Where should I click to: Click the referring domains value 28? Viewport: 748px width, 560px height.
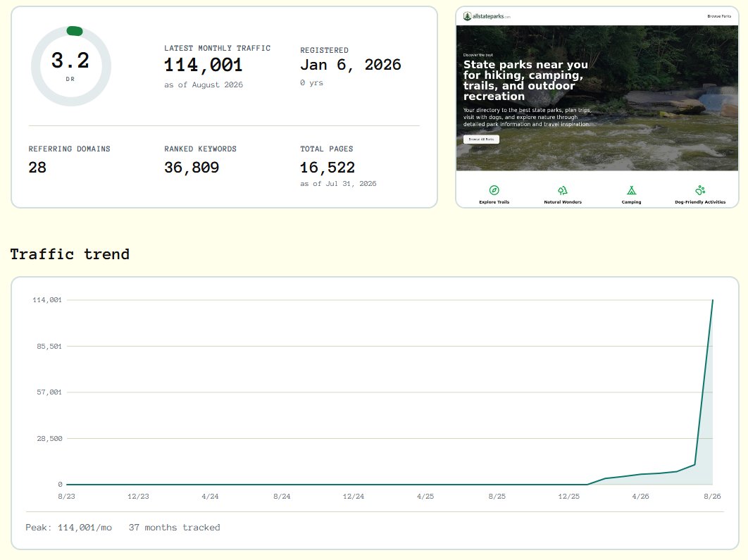tap(37, 168)
